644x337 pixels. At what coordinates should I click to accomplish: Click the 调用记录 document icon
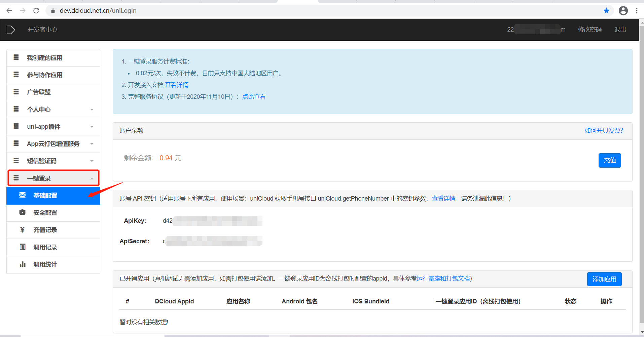click(22, 247)
